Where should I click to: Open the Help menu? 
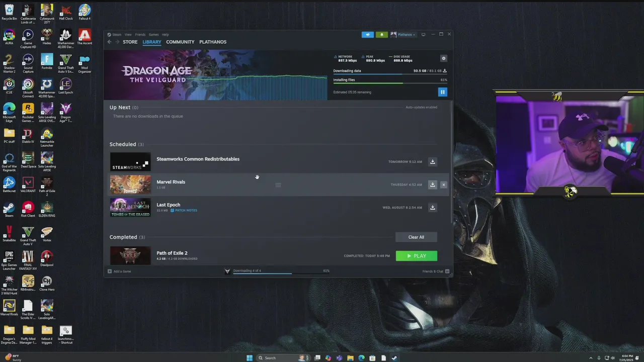[165, 35]
